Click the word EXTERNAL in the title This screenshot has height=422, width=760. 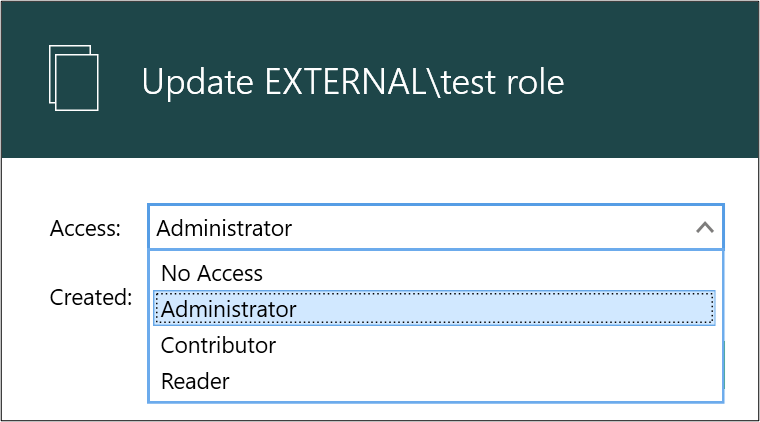(346, 81)
